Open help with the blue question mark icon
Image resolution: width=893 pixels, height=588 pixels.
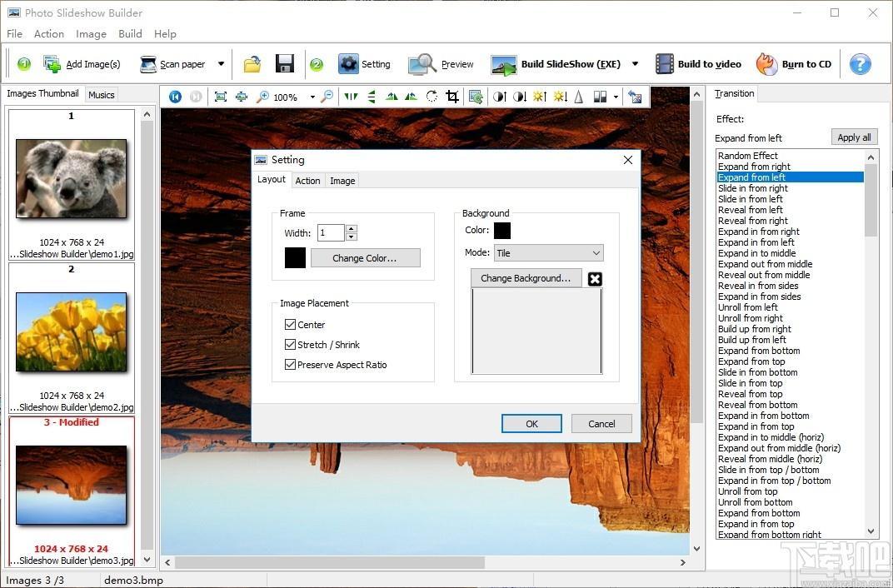pyautogui.click(x=860, y=64)
